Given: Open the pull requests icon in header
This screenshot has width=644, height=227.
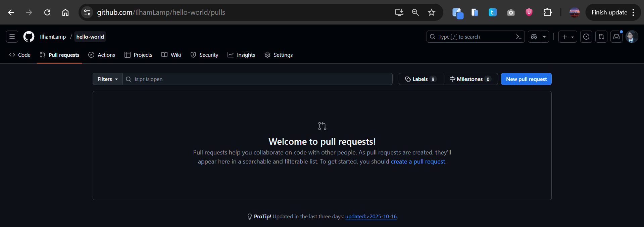Looking at the screenshot, I should (x=601, y=37).
